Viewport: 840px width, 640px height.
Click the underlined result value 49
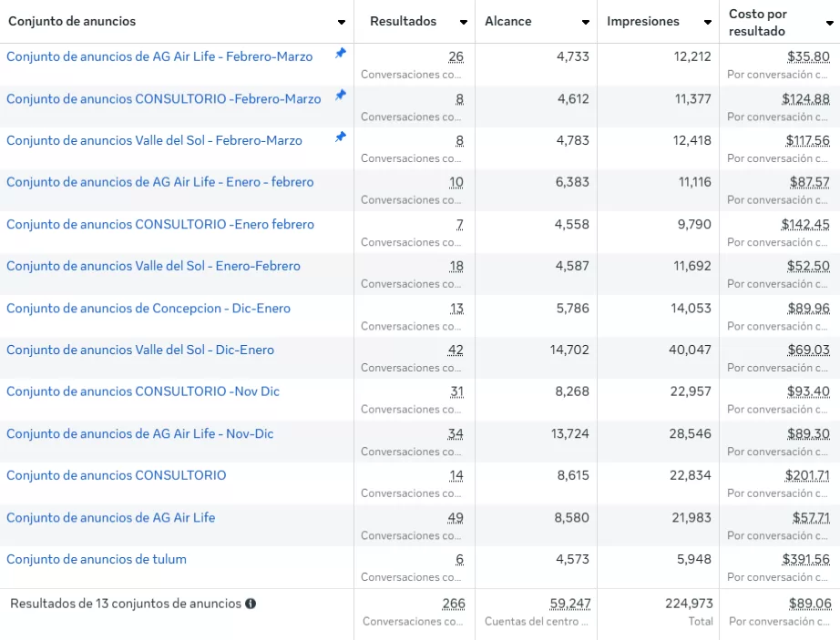pyautogui.click(x=456, y=517)
